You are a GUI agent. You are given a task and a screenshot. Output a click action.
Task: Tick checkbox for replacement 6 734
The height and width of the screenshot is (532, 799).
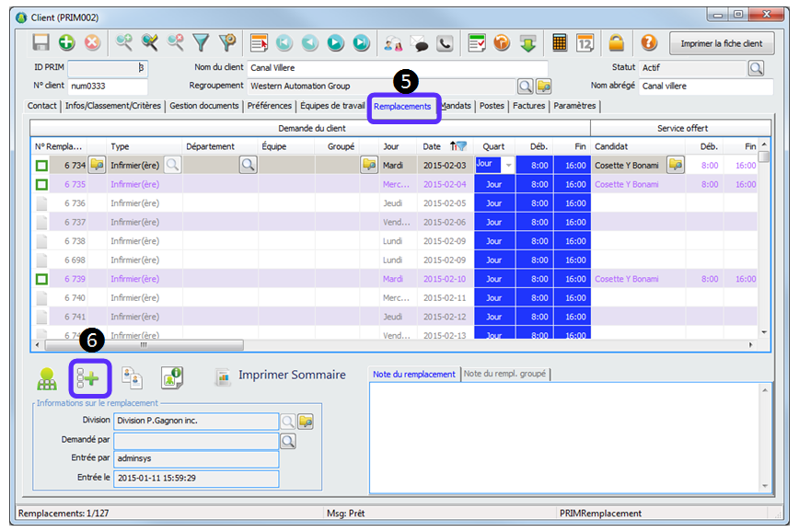pyautogui.click(x=41, y=166)
